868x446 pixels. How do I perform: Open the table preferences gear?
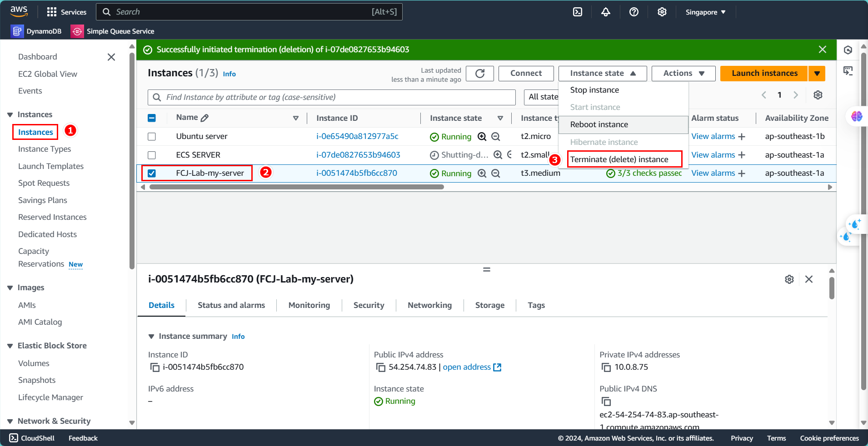tap(818, 95)
